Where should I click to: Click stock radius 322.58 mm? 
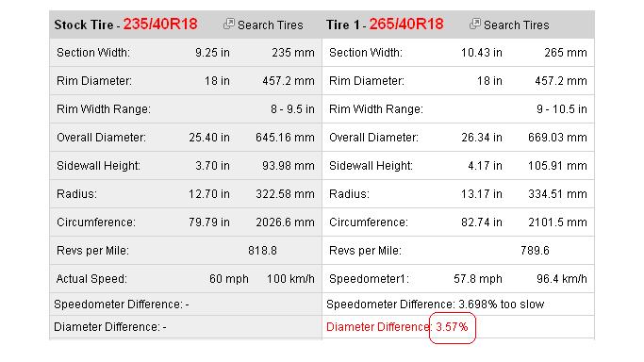285,194
